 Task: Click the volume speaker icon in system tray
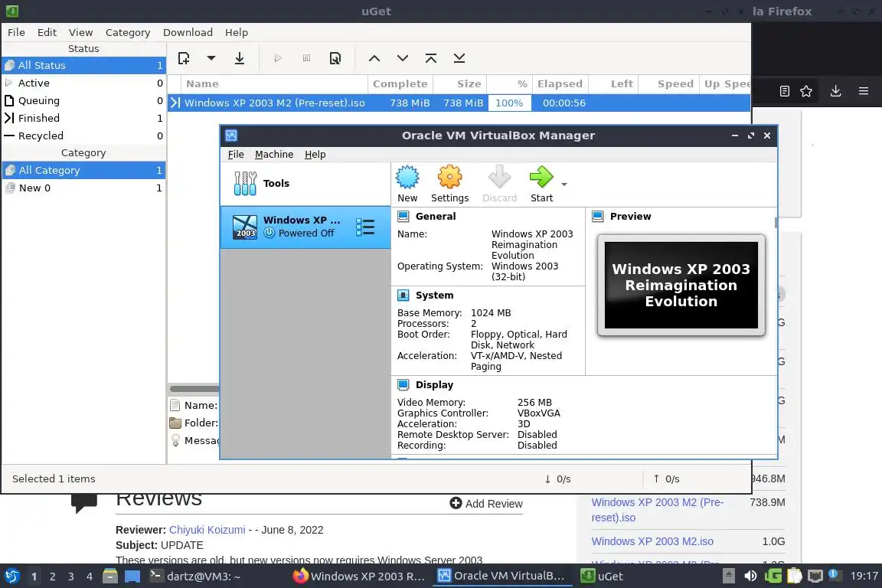pyautogui.click(x=750, y=577)
